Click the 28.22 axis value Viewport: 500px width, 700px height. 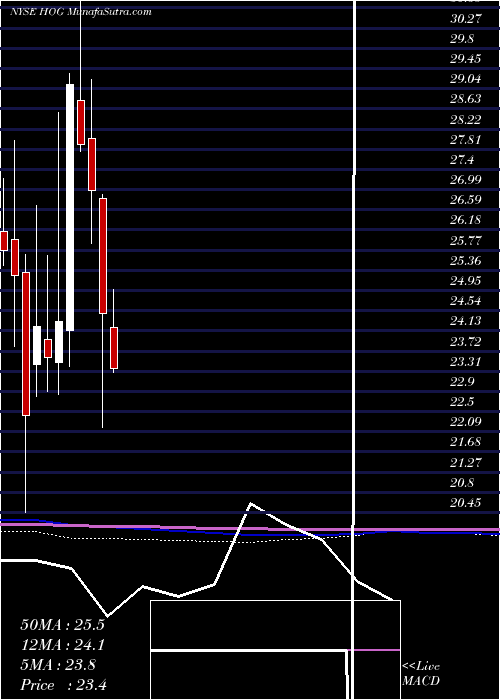coord(466,120)
